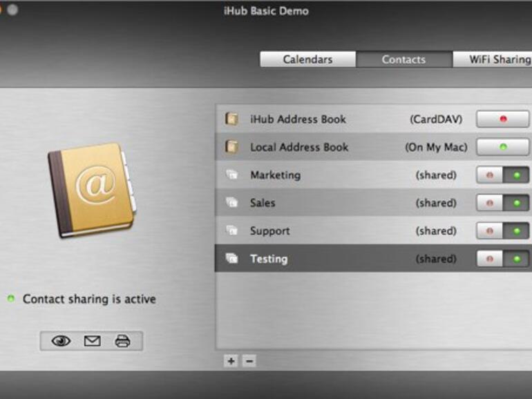This screenshot has height=399, width=532.
Task: Select the Testing row name
Action: 269,260
